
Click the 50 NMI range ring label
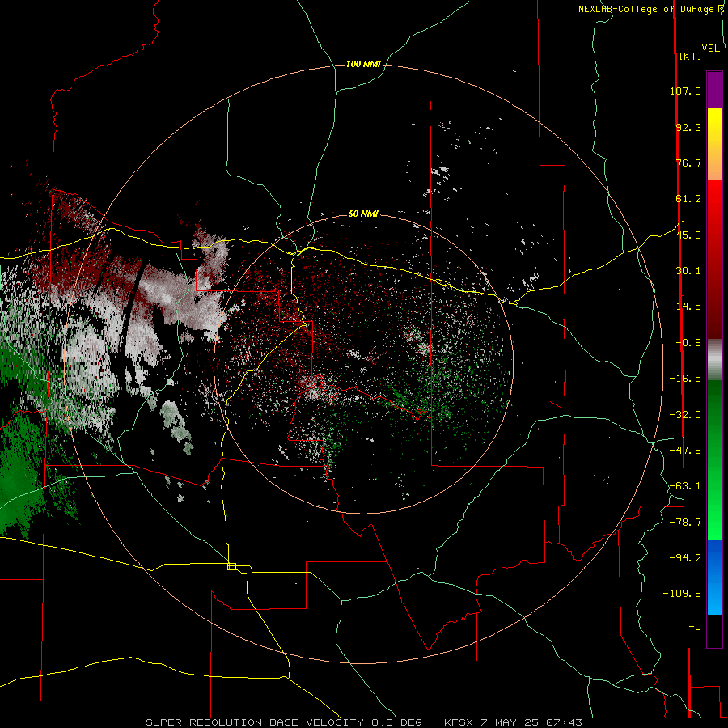pyautogui.click(x=363, y=214)
